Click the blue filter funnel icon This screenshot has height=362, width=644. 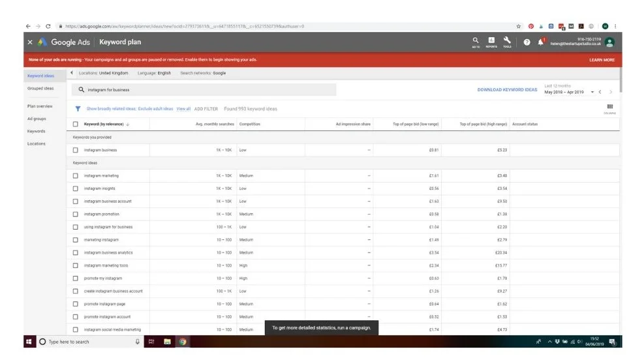tap(78, 109)
